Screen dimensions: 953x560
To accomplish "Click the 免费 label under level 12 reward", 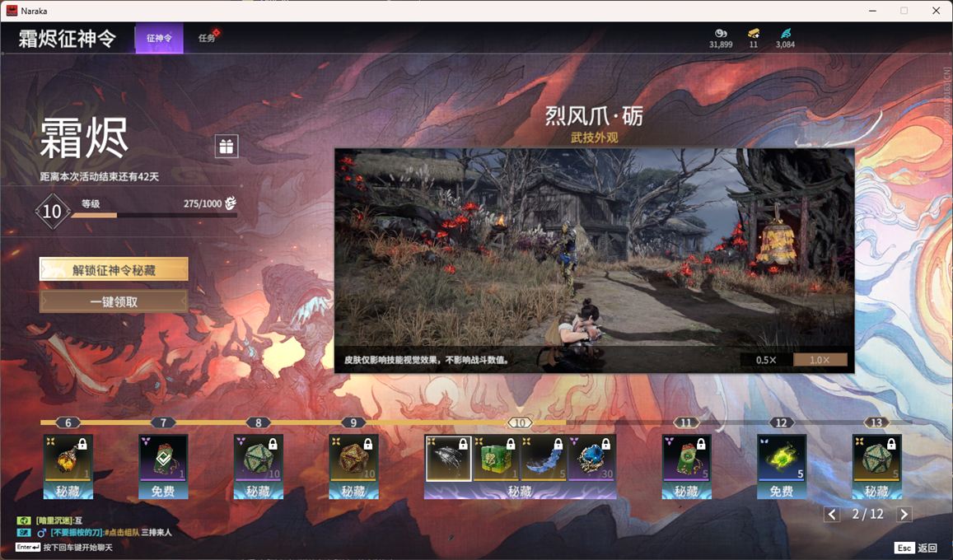I will 782,491.
